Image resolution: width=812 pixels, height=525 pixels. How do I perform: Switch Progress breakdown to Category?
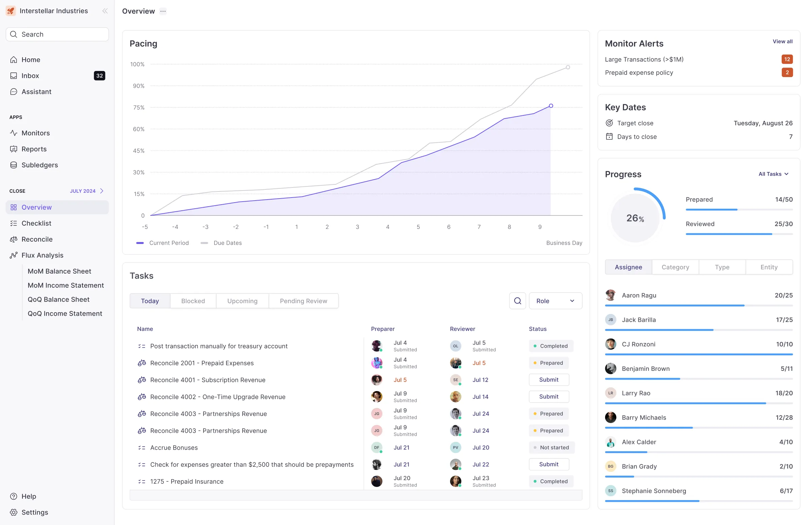(x=675, y=267)
